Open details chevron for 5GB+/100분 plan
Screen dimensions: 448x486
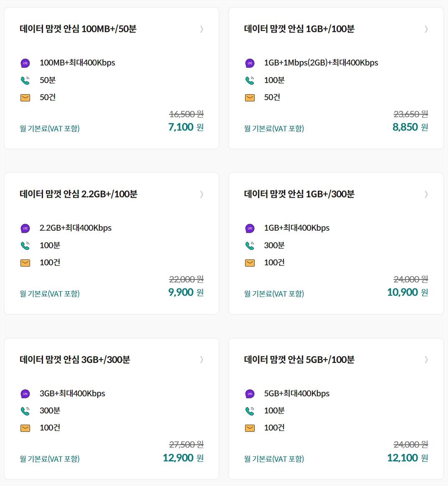click(x=426, y=360)
